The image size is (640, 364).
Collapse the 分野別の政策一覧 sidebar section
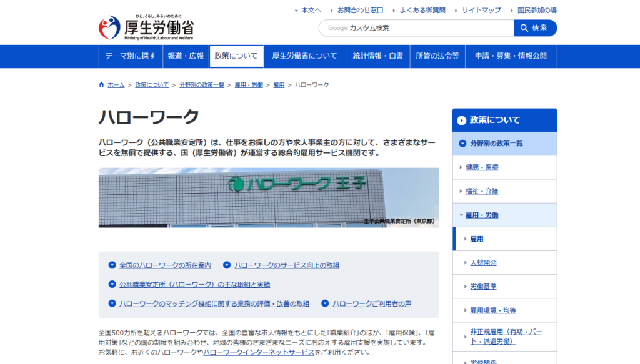point(462,144)
